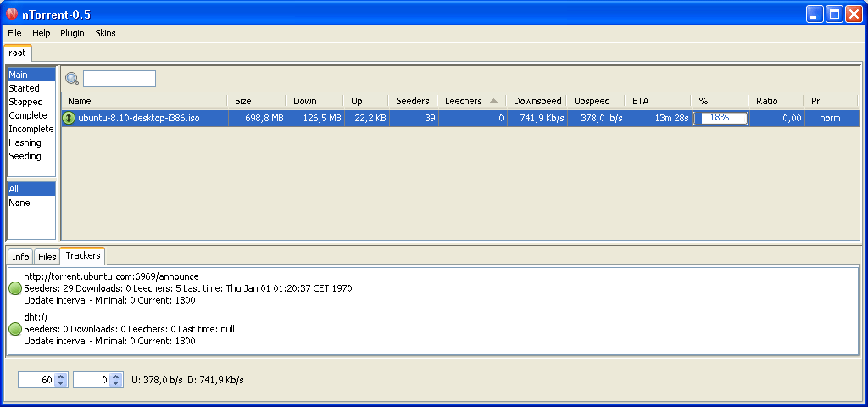Viewport: 868px width, 407px height.
Task: Open the File menu
Action: (x=15, y=33)
